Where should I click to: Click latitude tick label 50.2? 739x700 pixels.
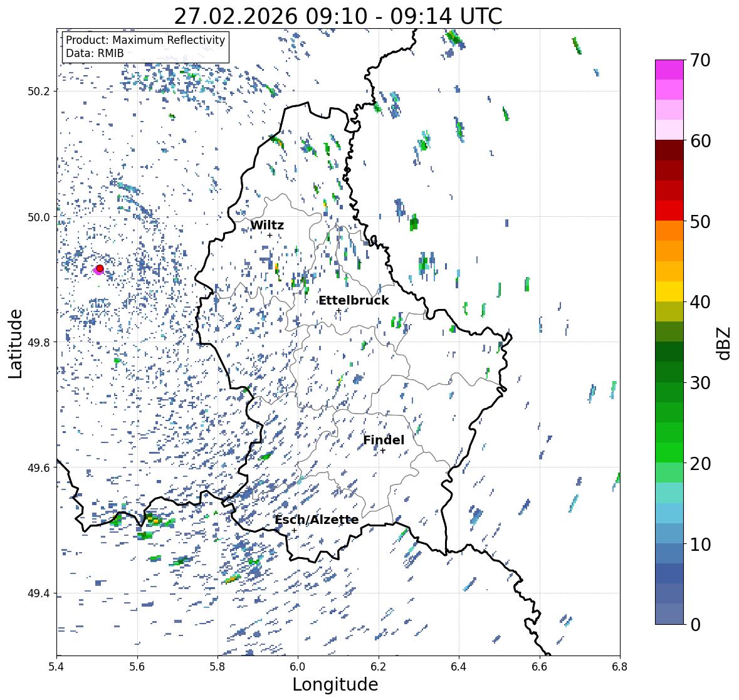39,91
